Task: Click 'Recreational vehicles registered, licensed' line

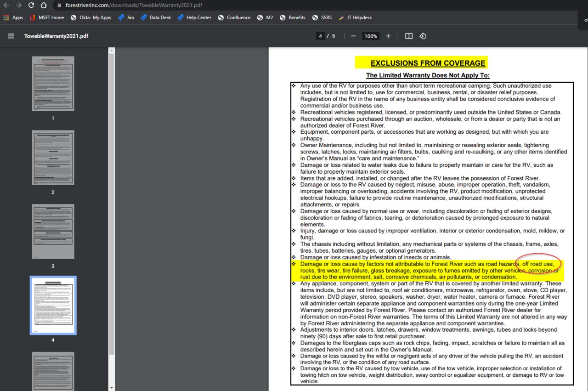Action: [431, 112]
